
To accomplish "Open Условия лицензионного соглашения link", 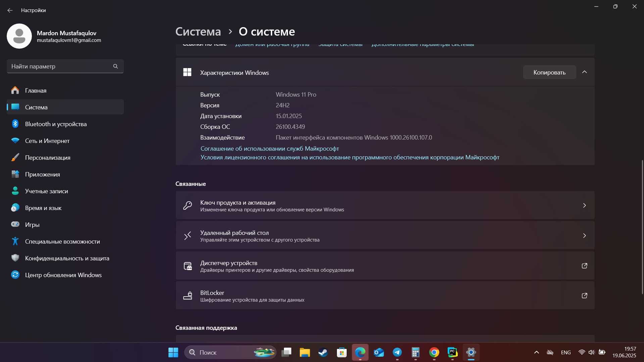I will [x=350, y=157].
